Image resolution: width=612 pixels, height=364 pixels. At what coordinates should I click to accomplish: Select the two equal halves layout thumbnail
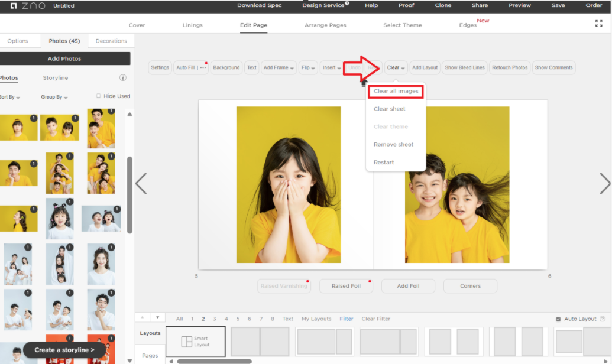tap(260, 342)
